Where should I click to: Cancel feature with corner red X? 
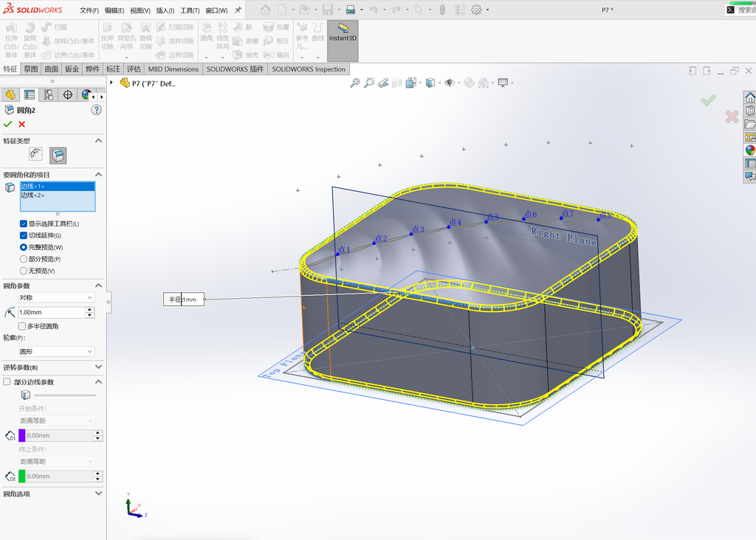[x=732, y=116]
